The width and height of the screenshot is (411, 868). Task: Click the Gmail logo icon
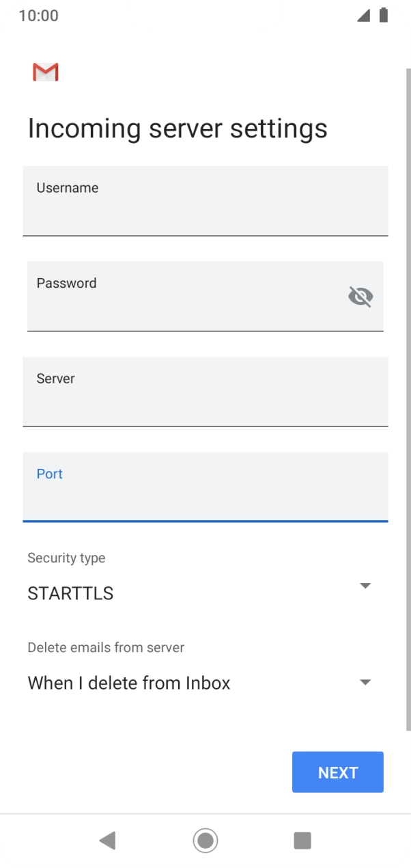click(x=45, y=72)
